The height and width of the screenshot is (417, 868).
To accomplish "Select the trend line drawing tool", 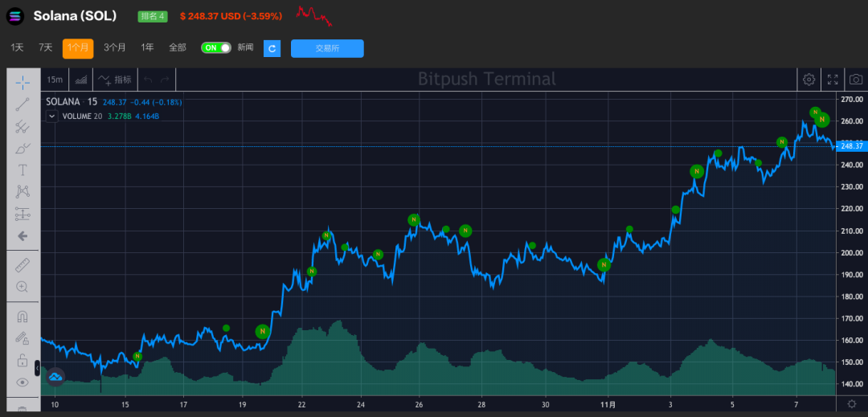I will point(23,104).
